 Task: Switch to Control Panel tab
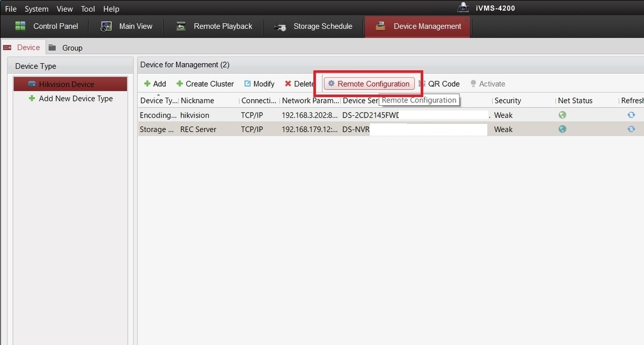[47, 26]
